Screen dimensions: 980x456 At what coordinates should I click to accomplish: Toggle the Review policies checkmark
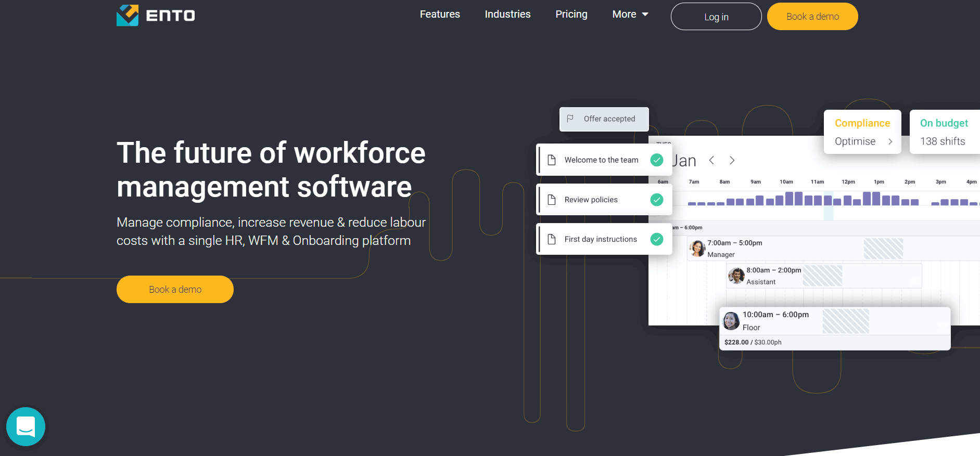coord(657,200)
